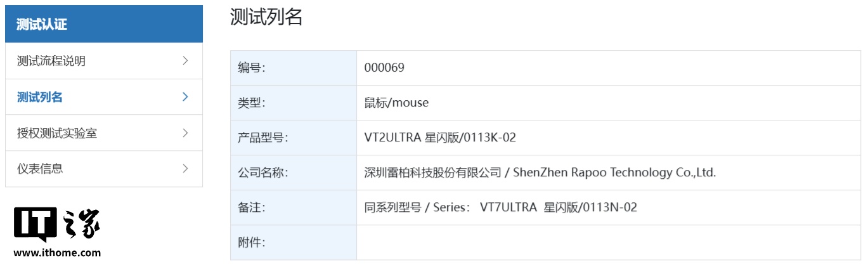
Task: Click chevron arrow beside 授权测试实验室
Action: point(185,133)
